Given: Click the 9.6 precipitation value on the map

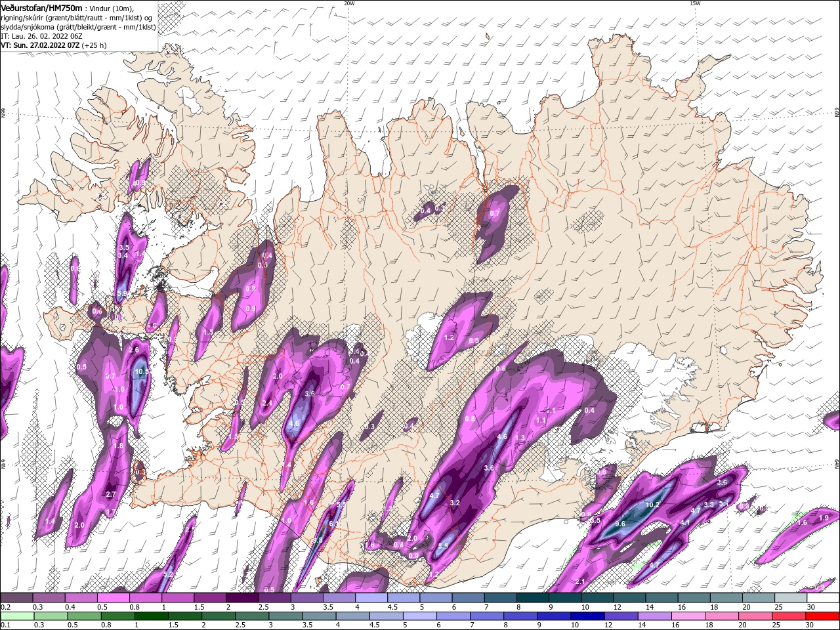Looking at the screenshot, I should [619, 524].
